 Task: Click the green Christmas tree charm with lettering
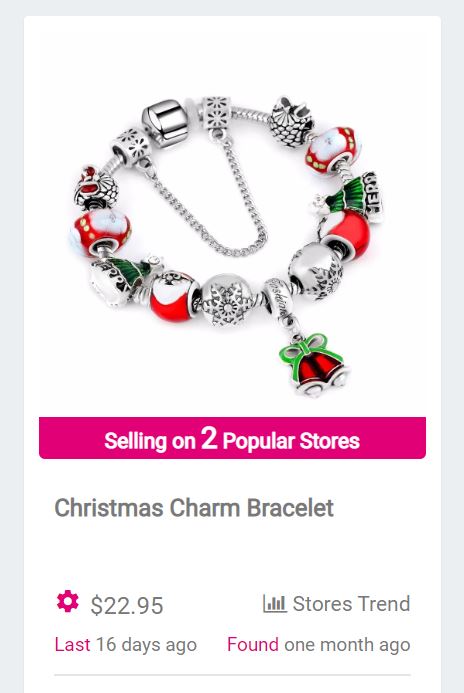349,197
